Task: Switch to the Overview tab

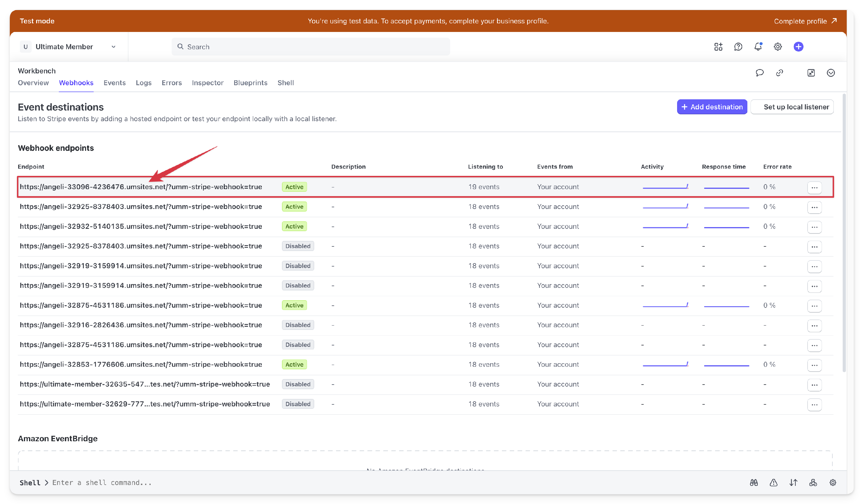Action: tap(33, 83)
